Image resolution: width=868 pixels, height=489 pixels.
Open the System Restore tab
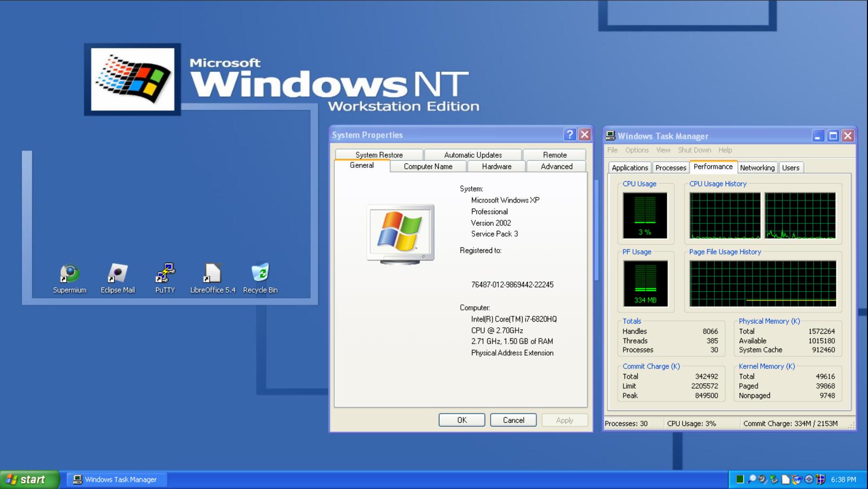pyautogui.click(x=379, y=155)
